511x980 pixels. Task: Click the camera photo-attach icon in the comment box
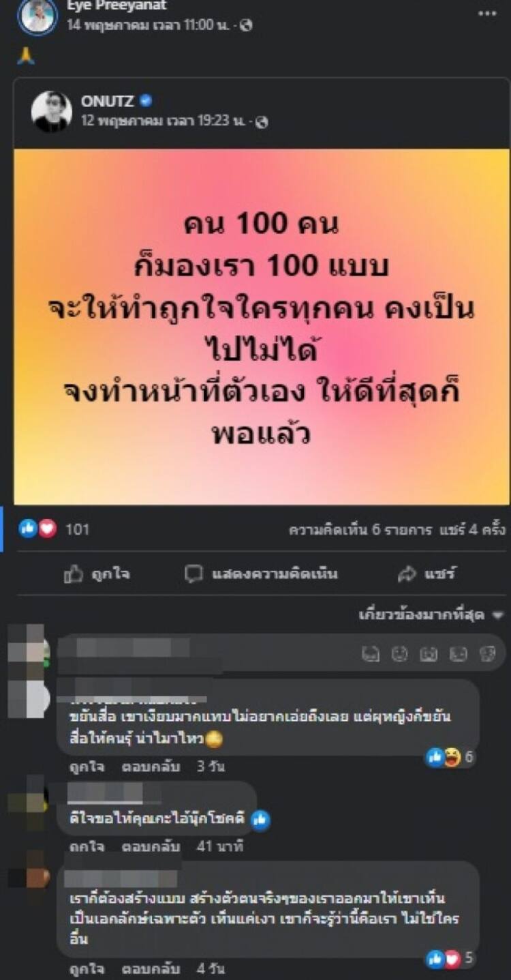(429, 654)
